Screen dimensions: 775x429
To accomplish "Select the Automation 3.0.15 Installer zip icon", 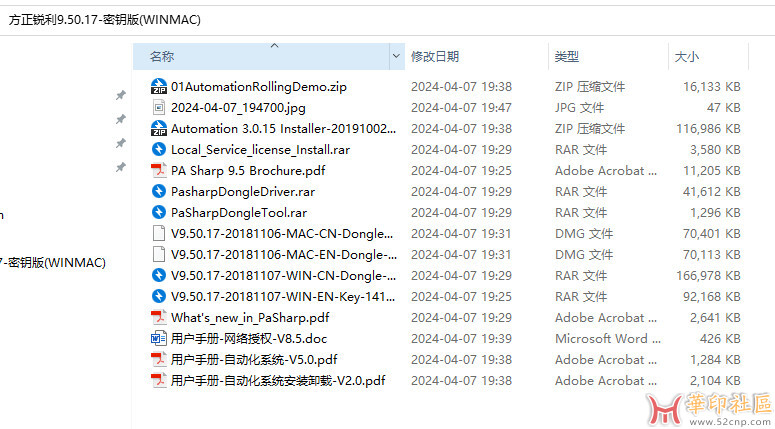I will [159, 129].
